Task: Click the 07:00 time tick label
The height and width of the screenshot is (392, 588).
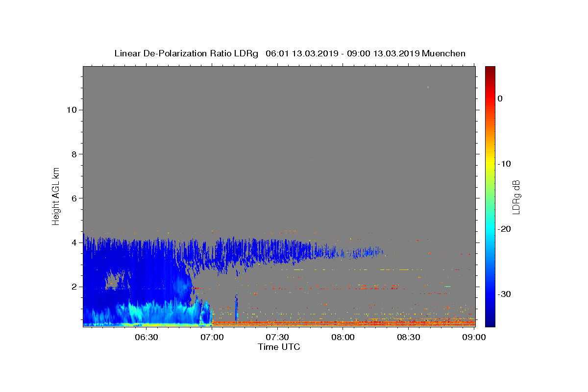Action: (x=212, y=337)
